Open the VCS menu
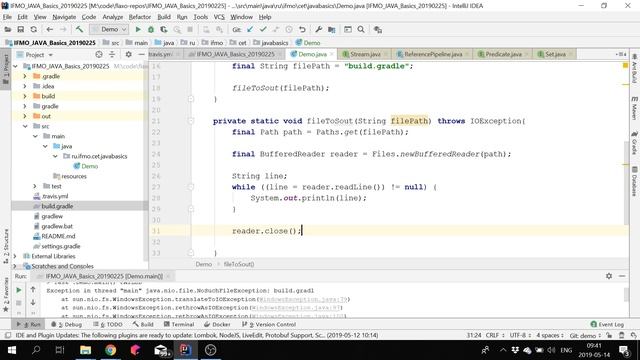640x360 pixels. point(219,17)
